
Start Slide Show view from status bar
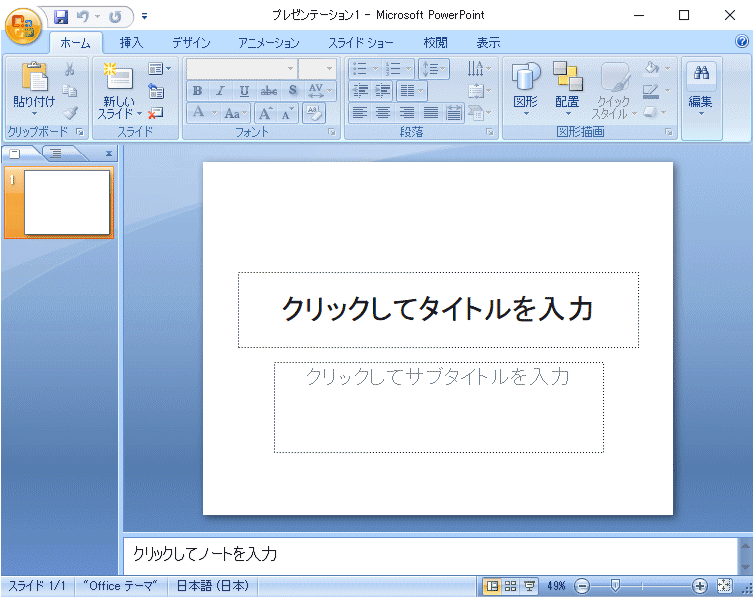[x=528, y=586]
